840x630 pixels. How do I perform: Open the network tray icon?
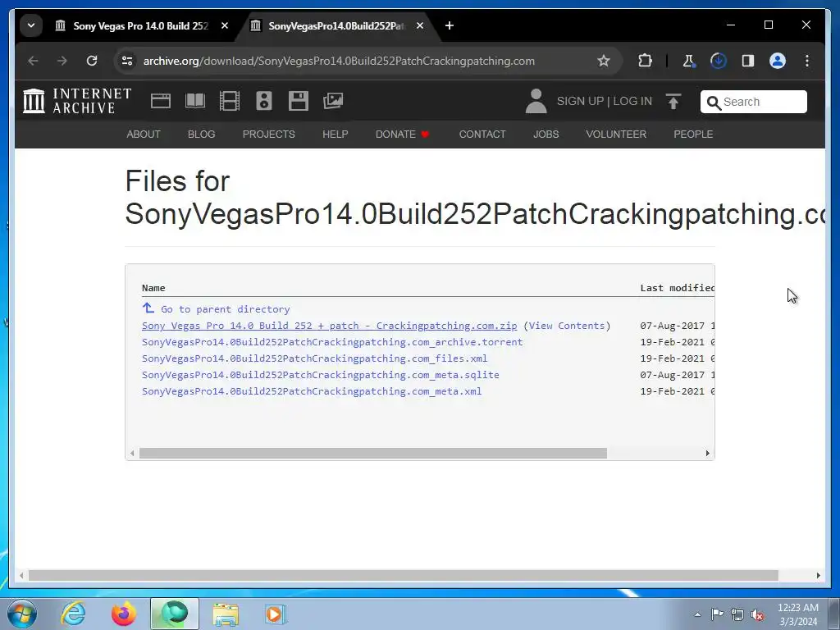pyautogui.click(x=737, y=614)
